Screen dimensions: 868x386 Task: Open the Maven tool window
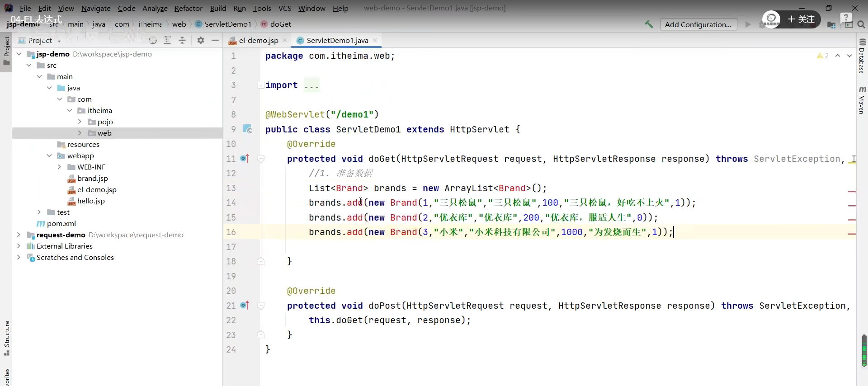coord(862,100)
